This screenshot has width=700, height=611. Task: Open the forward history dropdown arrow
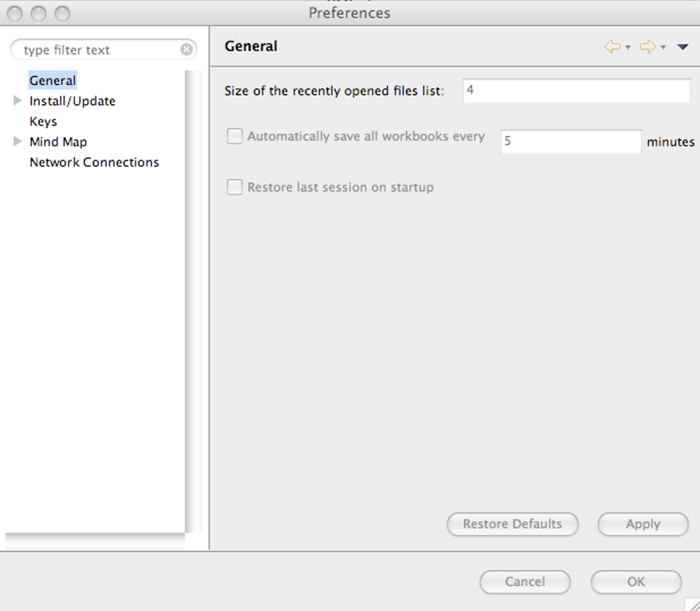pyautogui.click(x=663, y=47)
